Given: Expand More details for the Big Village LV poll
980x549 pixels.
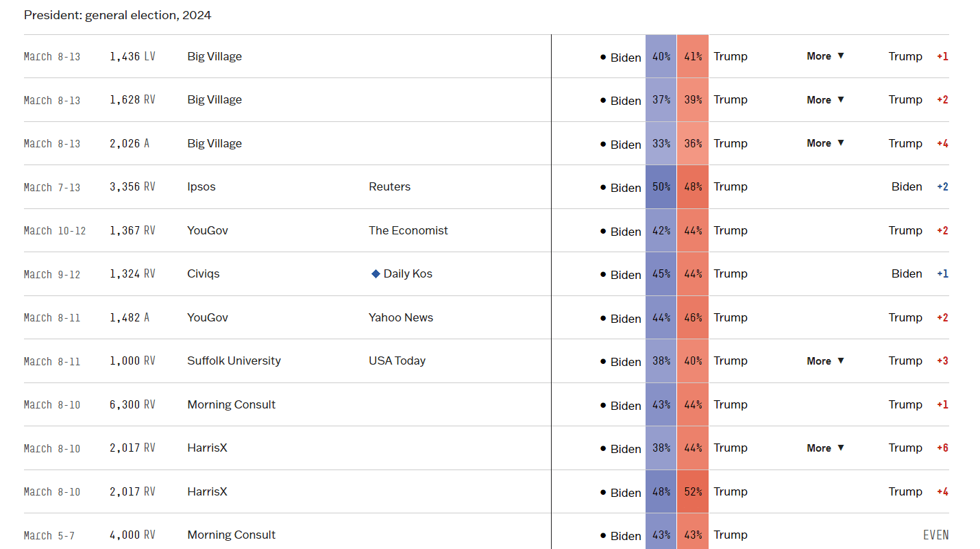Looking at the screenshot, I should pyautogui.click(x=824, y=56).
